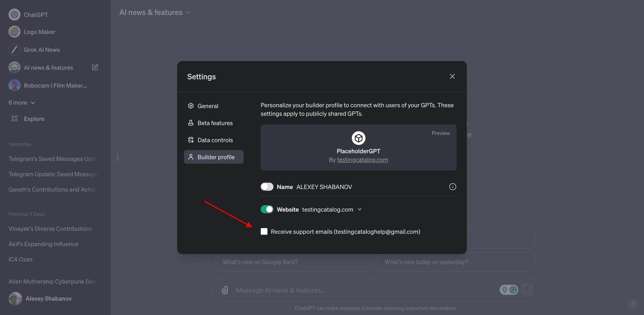The height and width of the screenshot is (315, 644).
Task: Click suggestion What's new on Google Bard?
Action: [x=295, y=262]
